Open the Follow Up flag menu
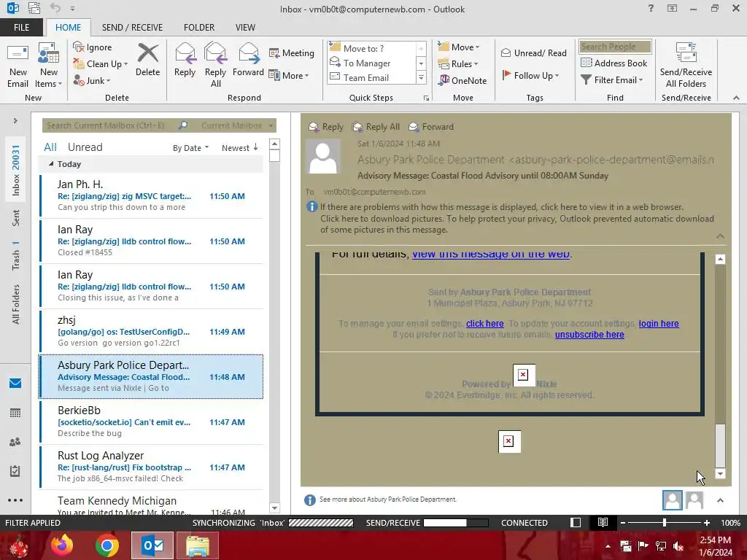 (530, 75)
